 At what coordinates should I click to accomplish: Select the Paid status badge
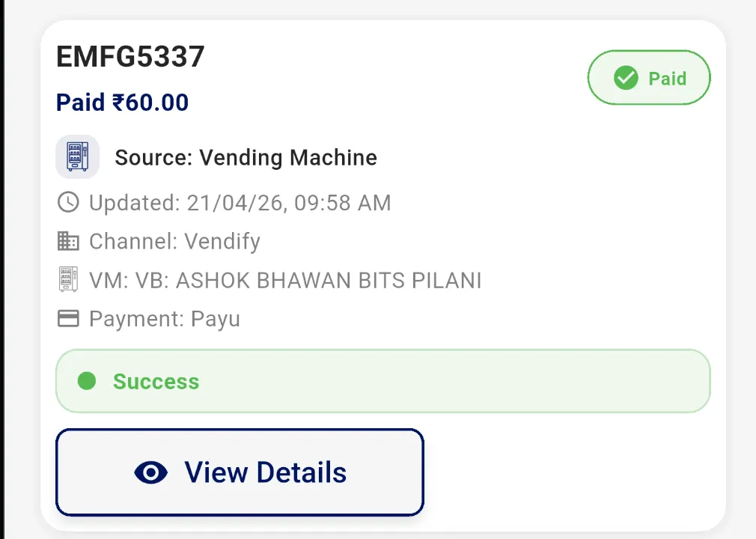[x=649, y=78]
